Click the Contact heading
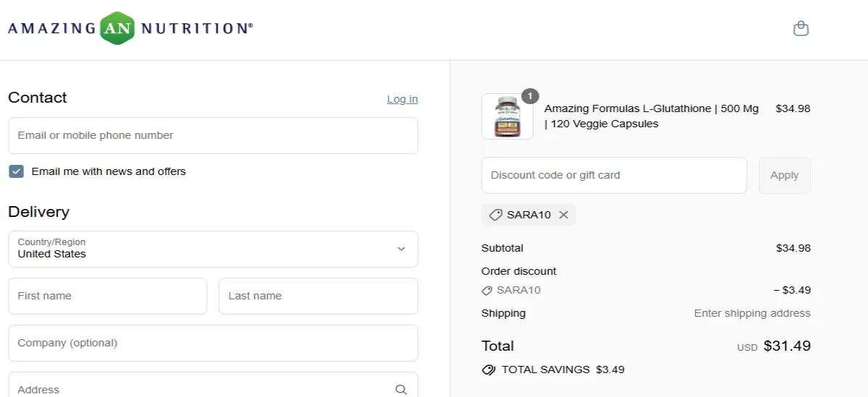Viewport: 868px width, 397px height. coord(38,98)
